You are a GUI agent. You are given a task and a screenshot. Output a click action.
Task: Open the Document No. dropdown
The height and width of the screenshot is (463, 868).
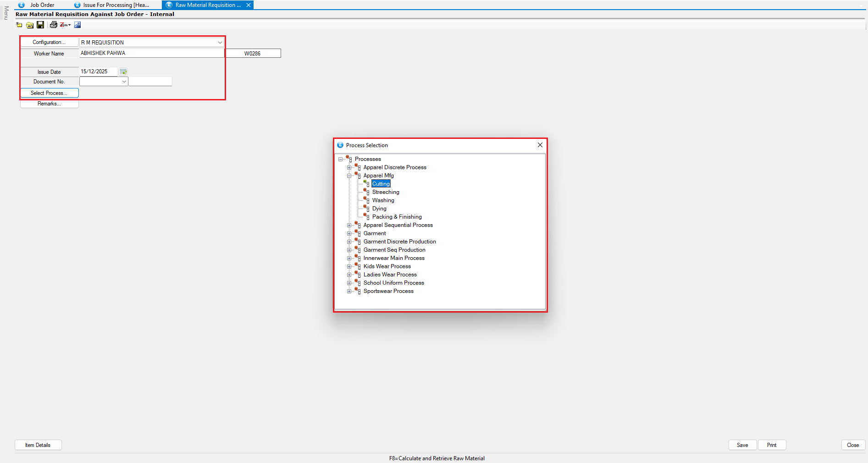pos(124,82)
